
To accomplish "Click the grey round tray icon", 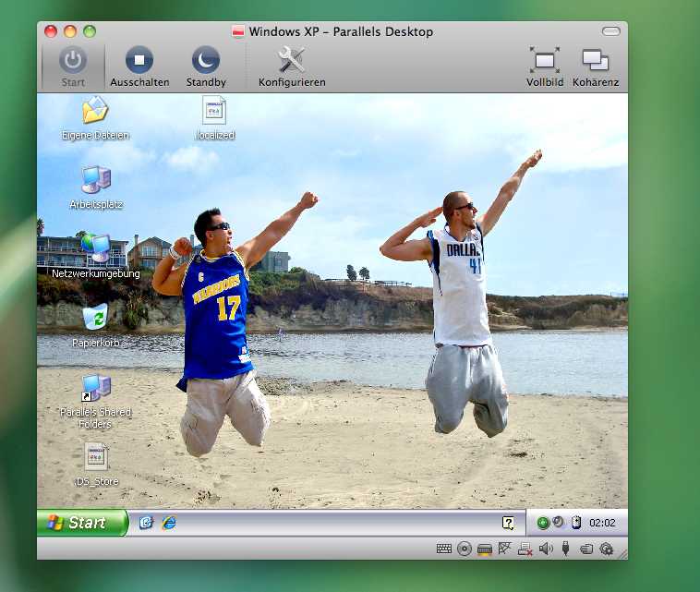I will click(558, 522).
